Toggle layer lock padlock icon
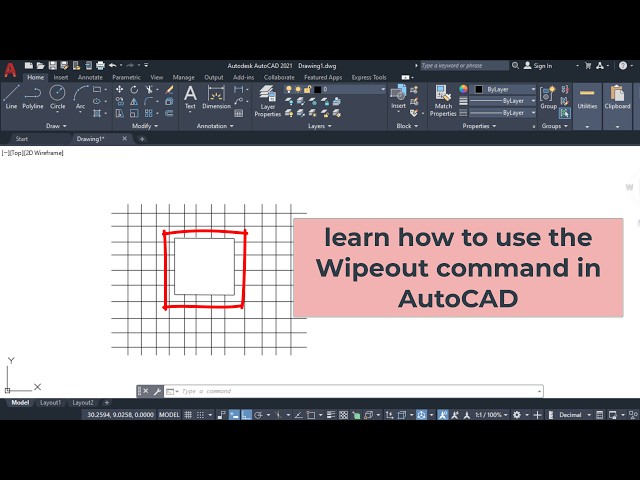 pyautogui.click(x=308, y=89)
